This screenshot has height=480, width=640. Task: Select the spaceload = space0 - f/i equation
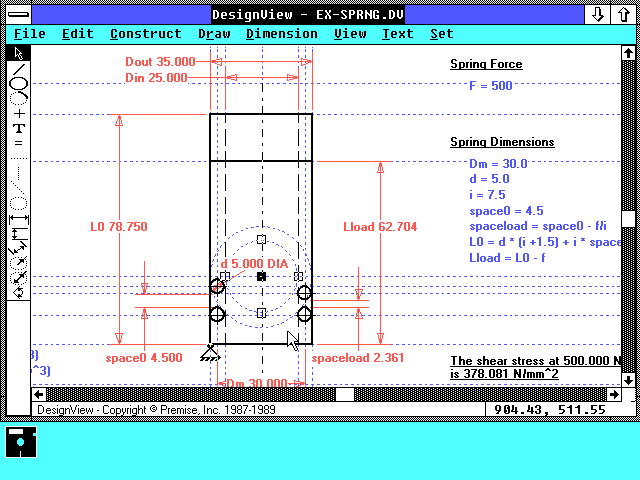coord(538,226)
